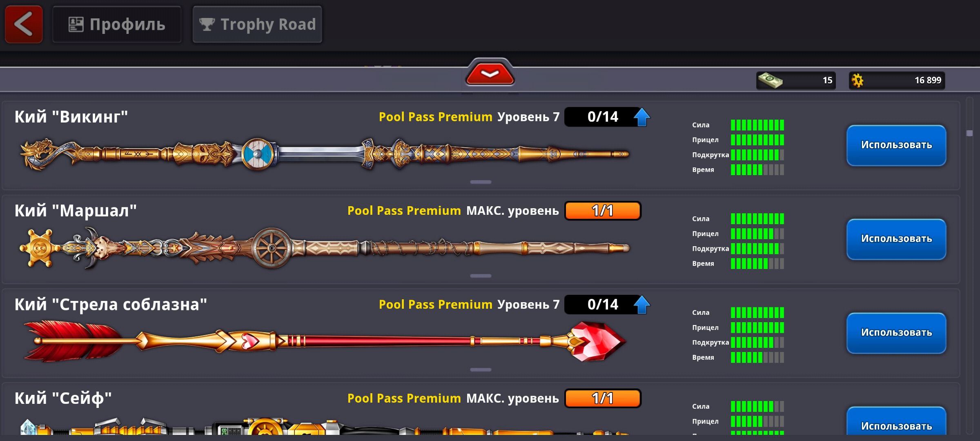Expand details handle under Викинг cue

coord(481,182)
